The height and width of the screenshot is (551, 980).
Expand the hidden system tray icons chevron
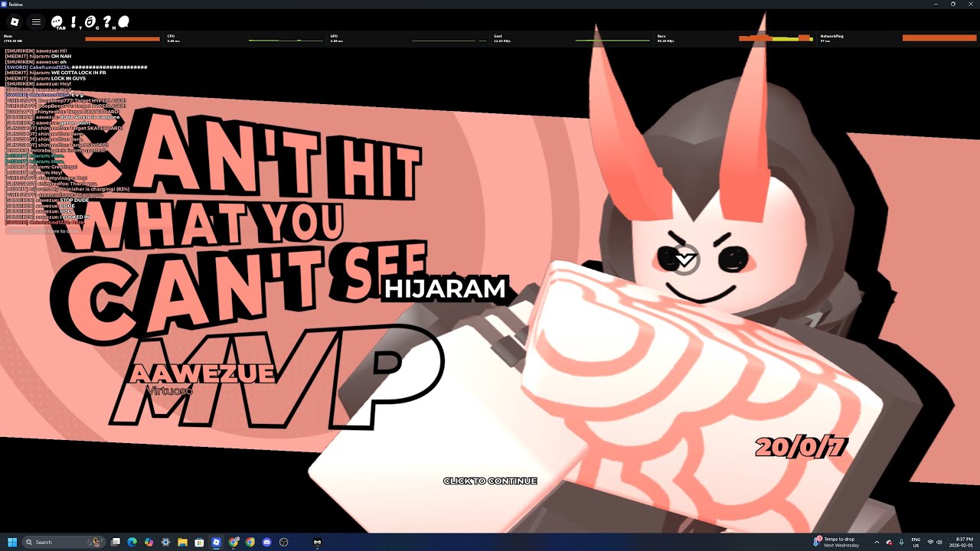(x=877, y=542)
